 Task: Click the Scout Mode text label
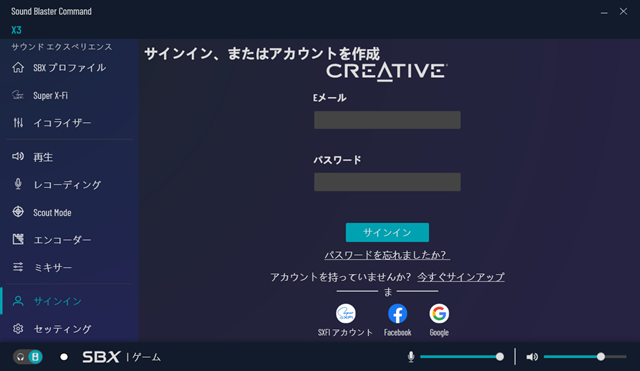pos(52,213)
